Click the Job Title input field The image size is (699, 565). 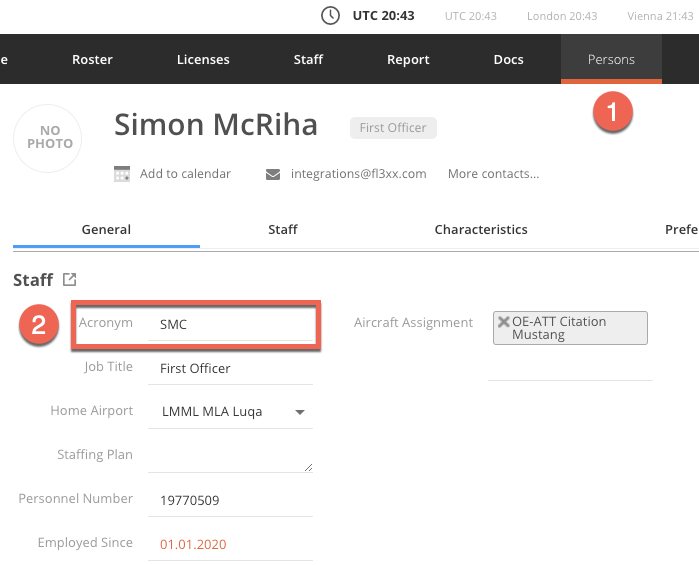230,368
